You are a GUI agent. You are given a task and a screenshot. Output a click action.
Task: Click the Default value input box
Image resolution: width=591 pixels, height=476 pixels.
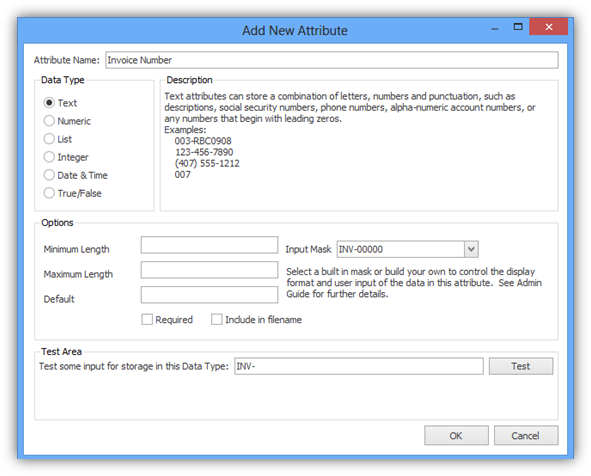point(210,295)
